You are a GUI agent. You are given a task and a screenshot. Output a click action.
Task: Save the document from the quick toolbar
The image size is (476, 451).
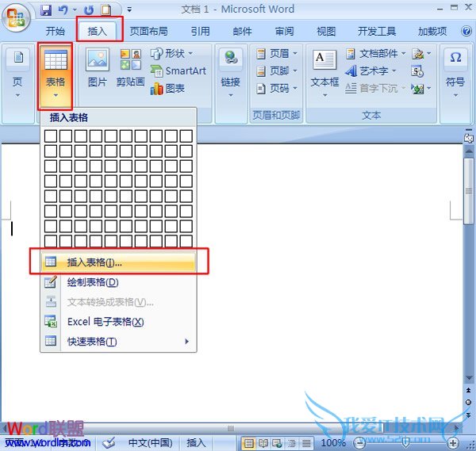coord(46,10)
